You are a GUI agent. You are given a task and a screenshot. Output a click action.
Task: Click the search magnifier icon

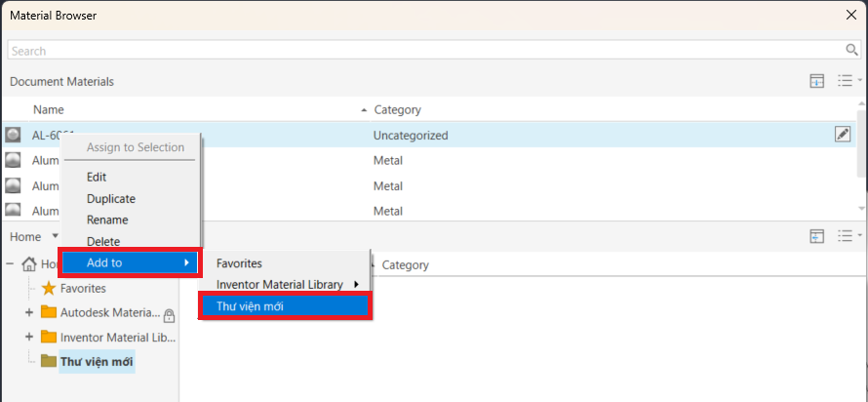tap(852, 50)
